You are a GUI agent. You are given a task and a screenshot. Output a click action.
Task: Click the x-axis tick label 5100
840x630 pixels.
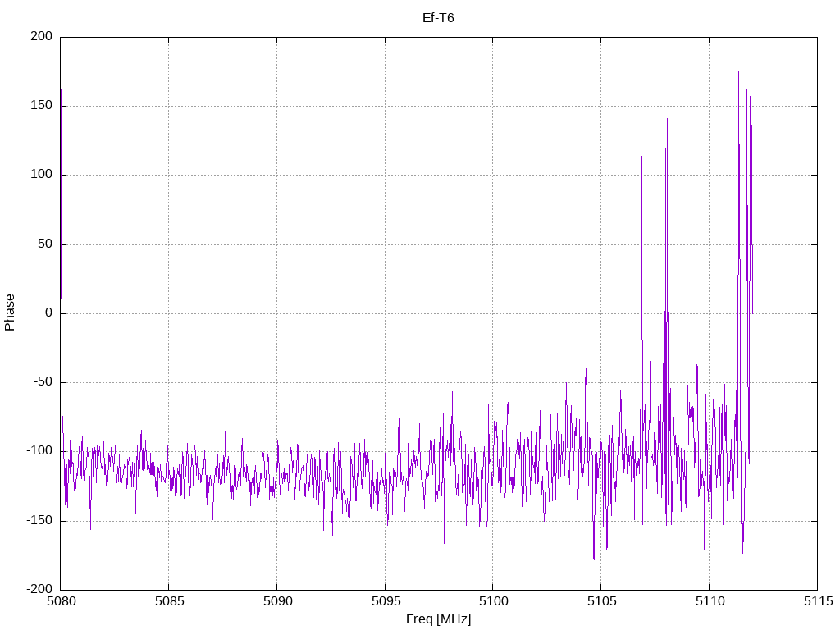click(x=493, y=601)
